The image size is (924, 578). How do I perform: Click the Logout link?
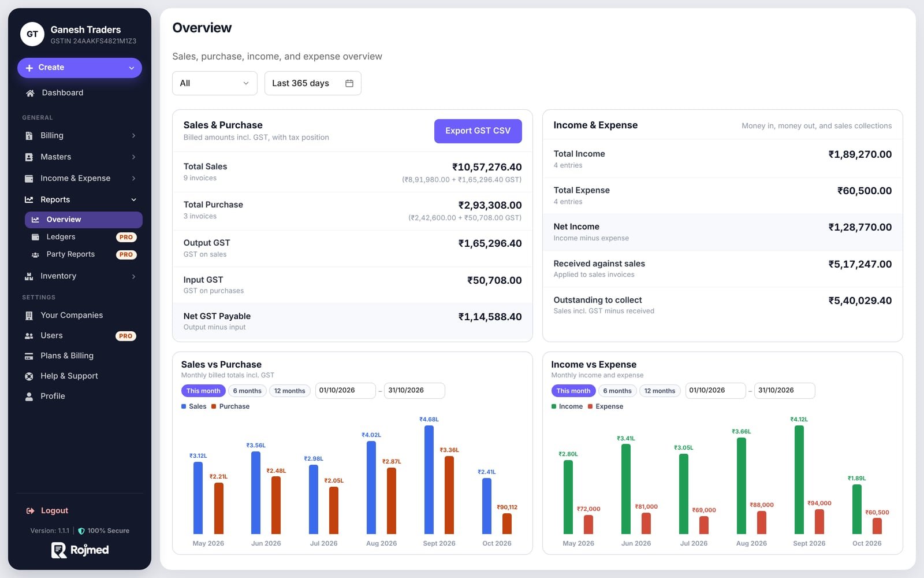click(x=54, y=511)
